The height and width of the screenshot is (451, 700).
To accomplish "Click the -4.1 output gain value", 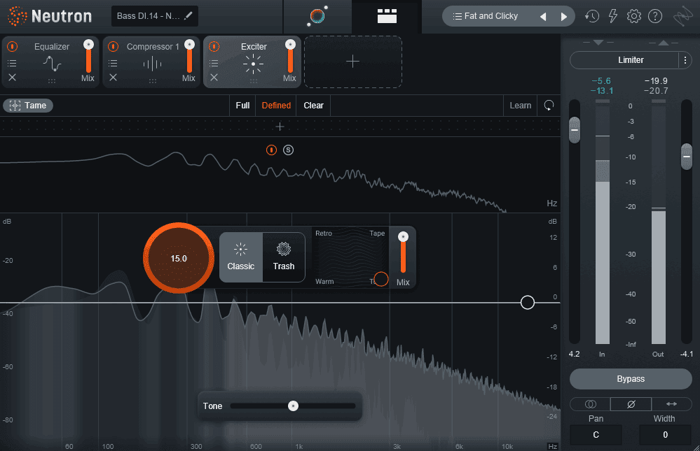I will pyautogui.click(x=687, y=354).
